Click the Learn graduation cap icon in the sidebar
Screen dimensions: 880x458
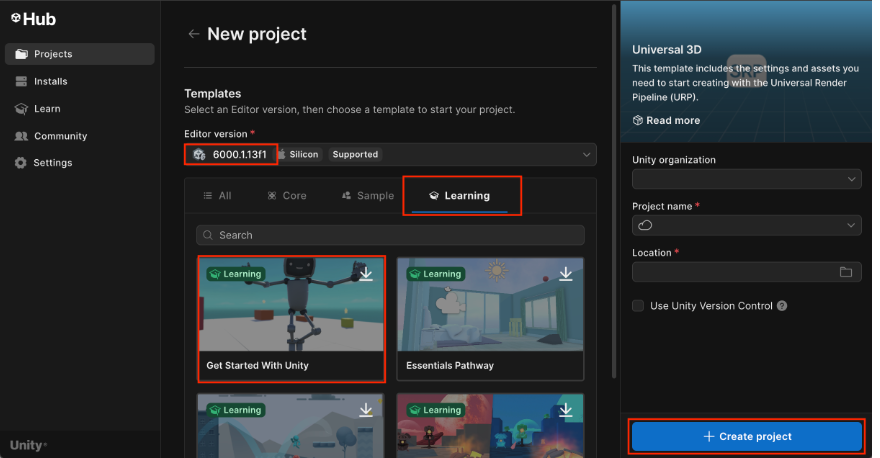pyautogui.click(x=21, y=109)
